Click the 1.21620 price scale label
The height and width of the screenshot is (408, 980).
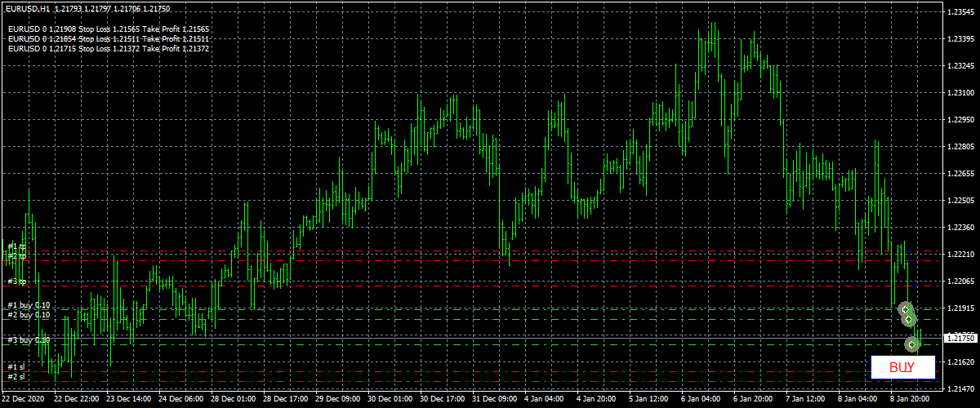960,361
